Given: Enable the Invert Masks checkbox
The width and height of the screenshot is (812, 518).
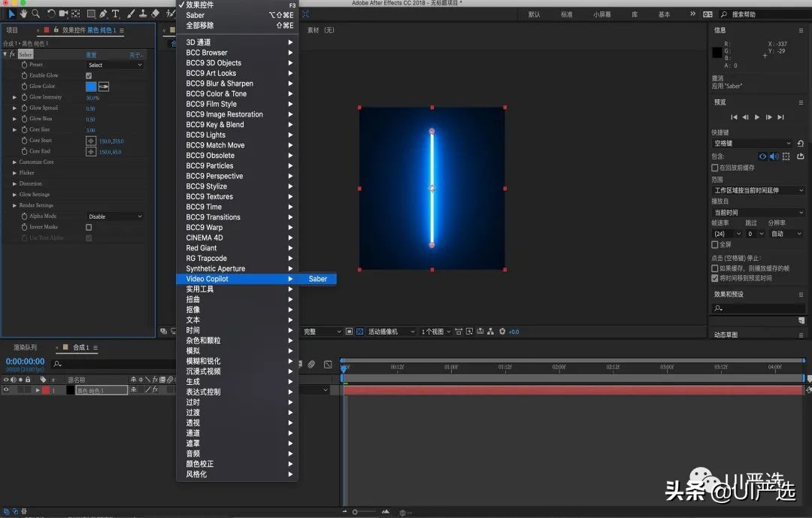Looking at the screenshot, I should click(x=89, y=227).
